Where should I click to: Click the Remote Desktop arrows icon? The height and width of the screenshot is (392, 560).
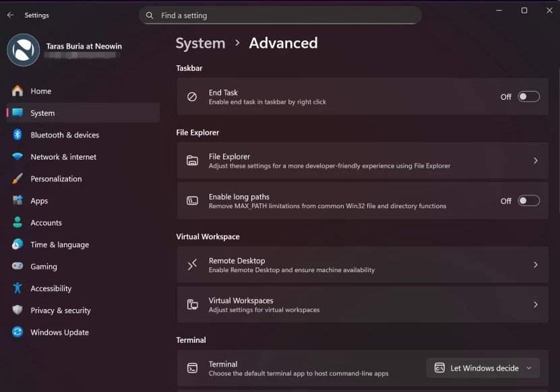click(x=192, y=265)
